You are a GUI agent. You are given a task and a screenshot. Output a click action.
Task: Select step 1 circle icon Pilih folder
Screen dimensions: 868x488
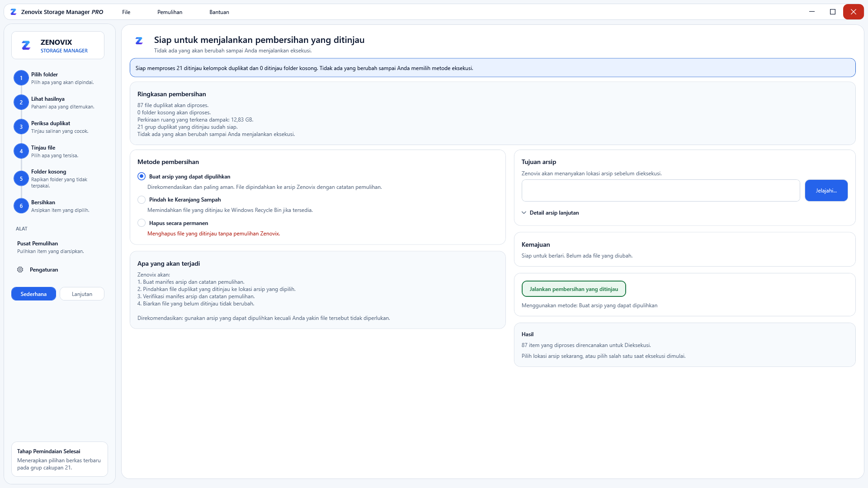pos(21,78)
